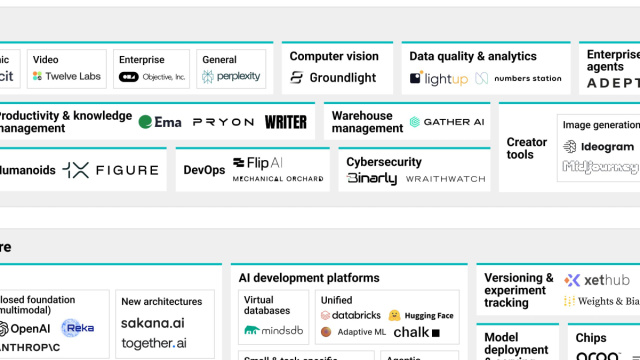This screenshot has height=360, width=640.
Task: Click the Ideogram logo
Action: pyautogui.click(x=598, y=147)
